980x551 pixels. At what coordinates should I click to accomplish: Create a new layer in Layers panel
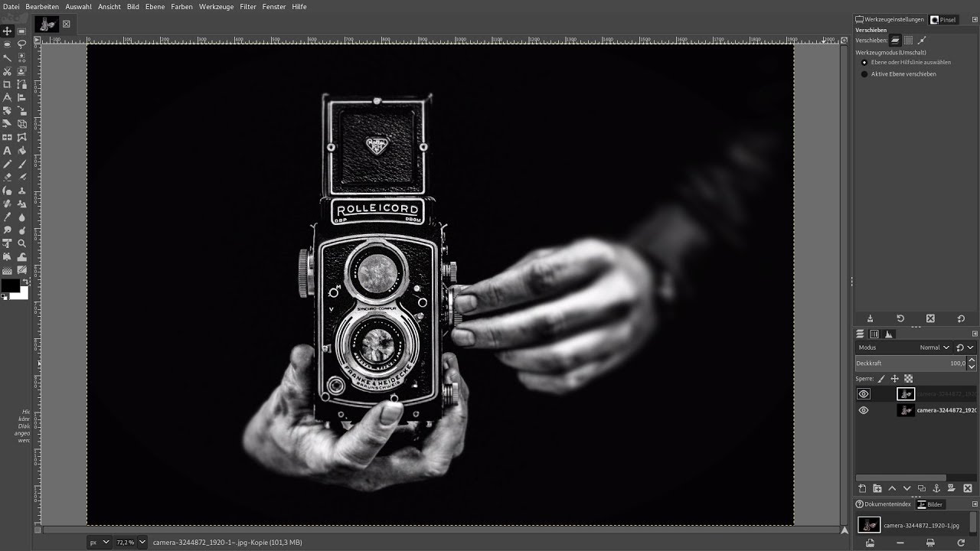(862, 489)
